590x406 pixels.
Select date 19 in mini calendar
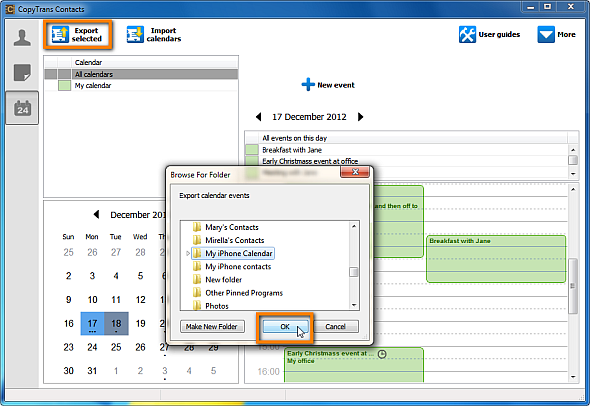140,324
